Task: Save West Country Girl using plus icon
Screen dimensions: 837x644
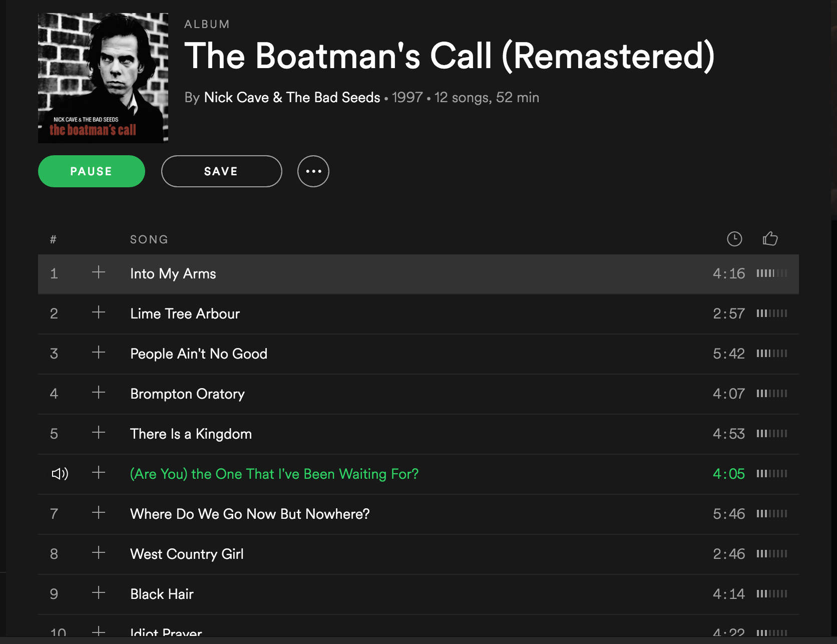Action: coord(99,553)
